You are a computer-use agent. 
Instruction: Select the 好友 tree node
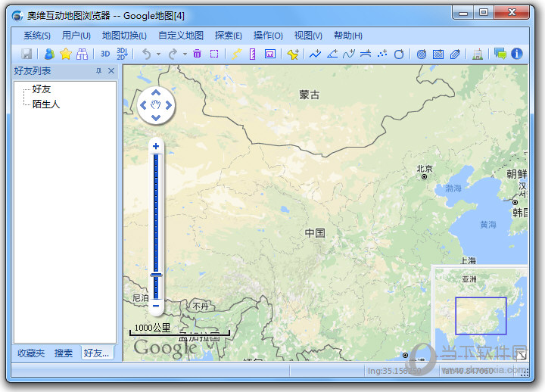[x=42, y=89]
